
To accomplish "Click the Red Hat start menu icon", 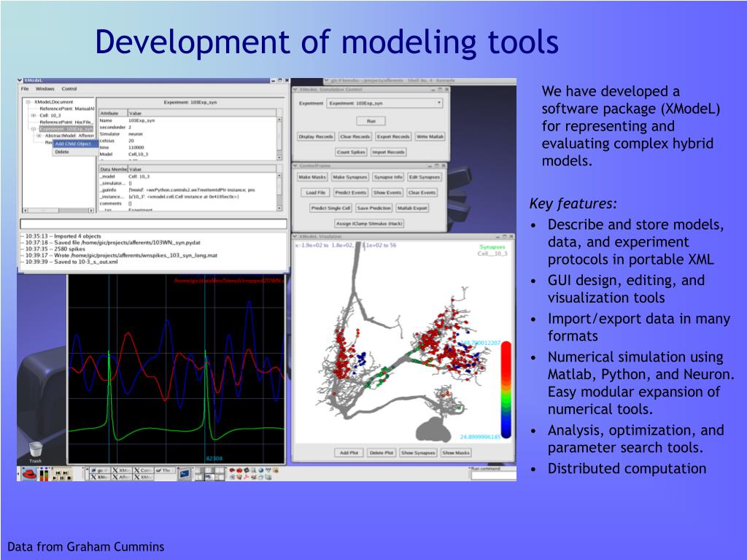I will coord(29,474).
